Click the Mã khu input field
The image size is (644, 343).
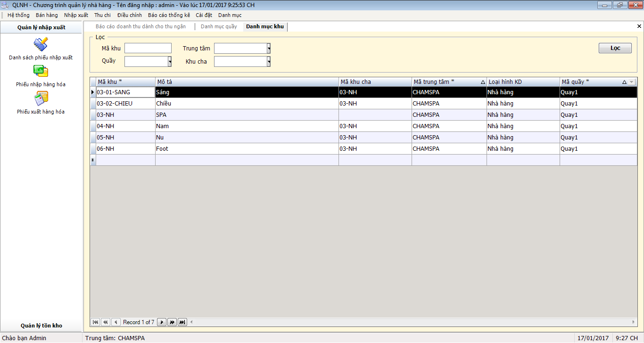click(148, 49)
